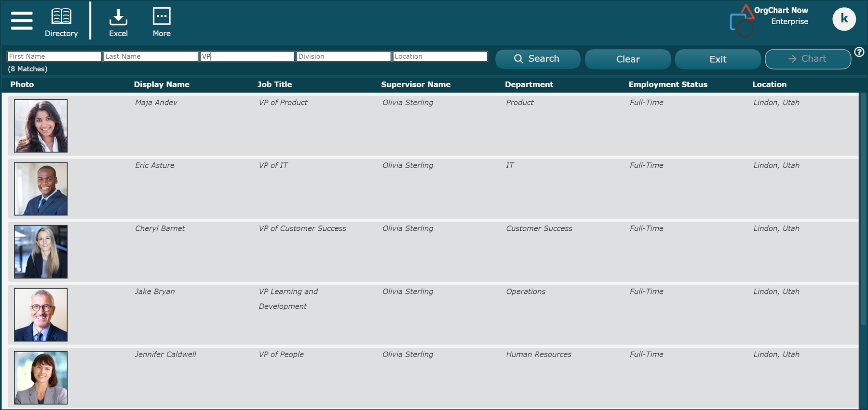Open the user profile avatar 'k'
Screen dimensions: 868x410
point(844,19)
